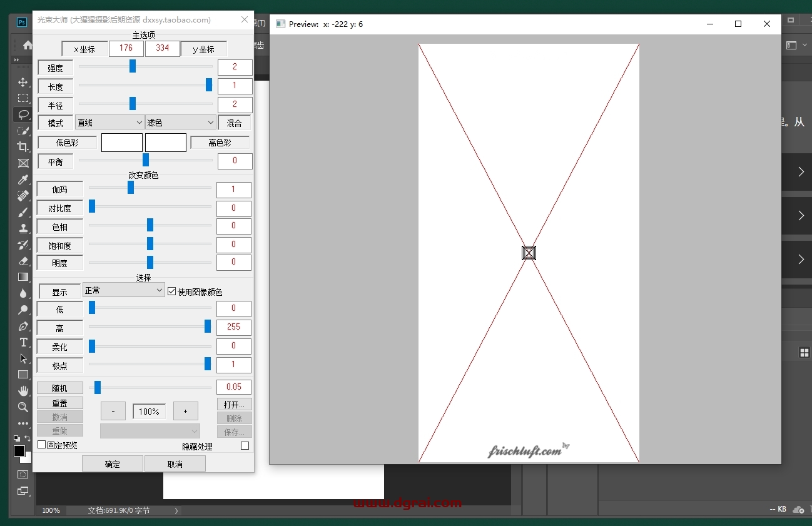Select the Path Selection tool
The image size is (812, 526).
(x=23, y=358)
